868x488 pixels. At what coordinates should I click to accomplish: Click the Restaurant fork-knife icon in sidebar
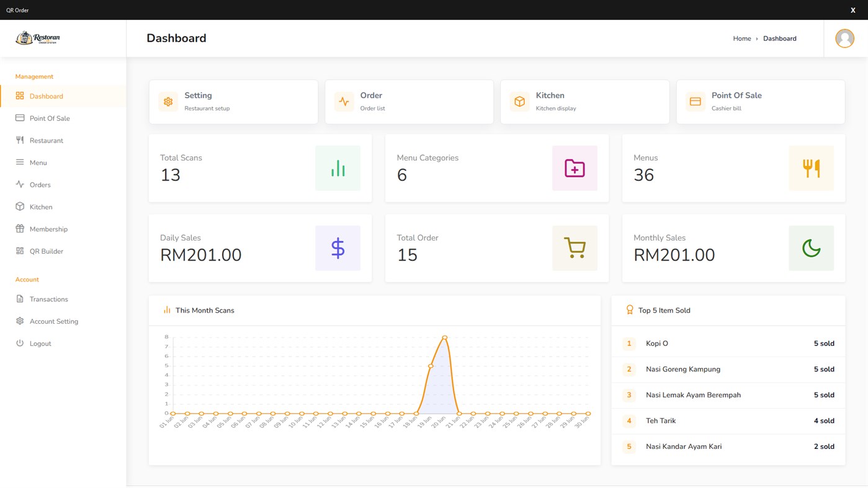pyautogui.click(x=20, y=140)
